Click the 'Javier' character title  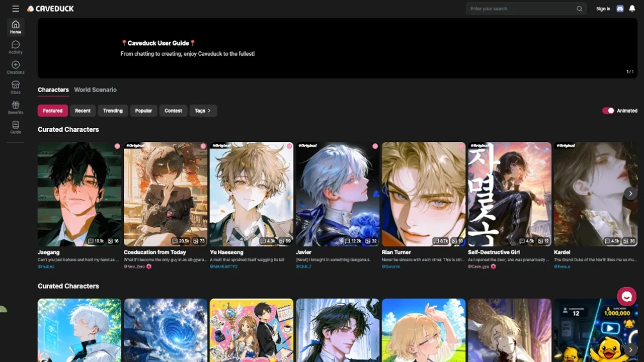(x=303, y=252)
